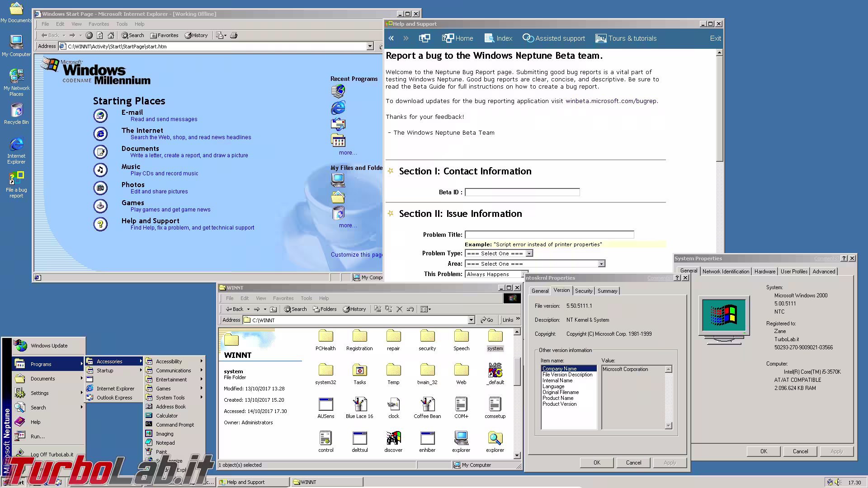868x488 pixels.
Task: Switch to the Security tab in ntoskrnl Properties
Action: (583, 291)
